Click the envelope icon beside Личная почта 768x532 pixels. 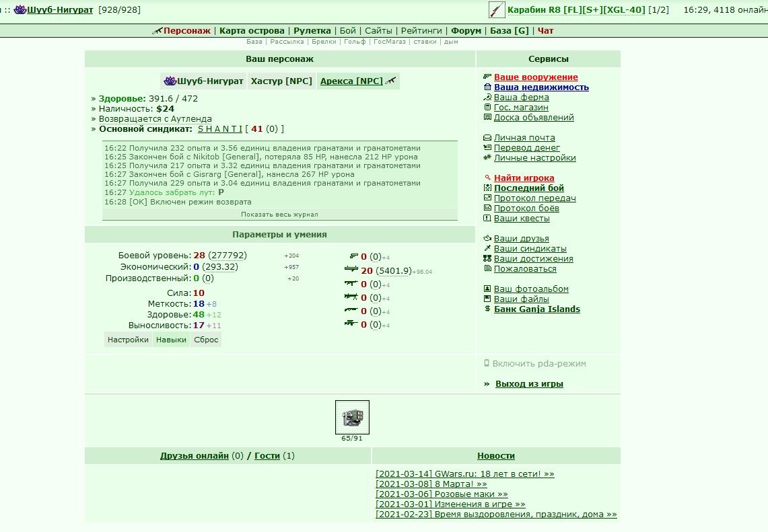487,137
